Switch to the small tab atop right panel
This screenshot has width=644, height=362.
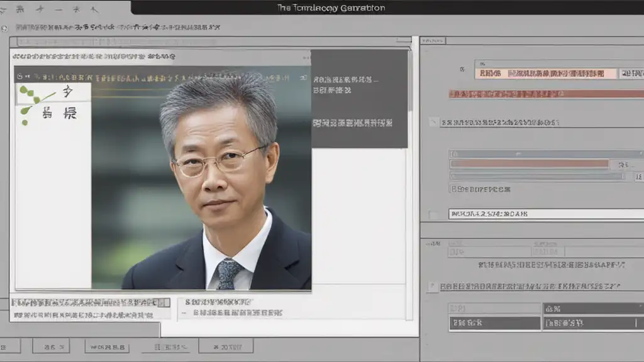[x=433, y=40]
